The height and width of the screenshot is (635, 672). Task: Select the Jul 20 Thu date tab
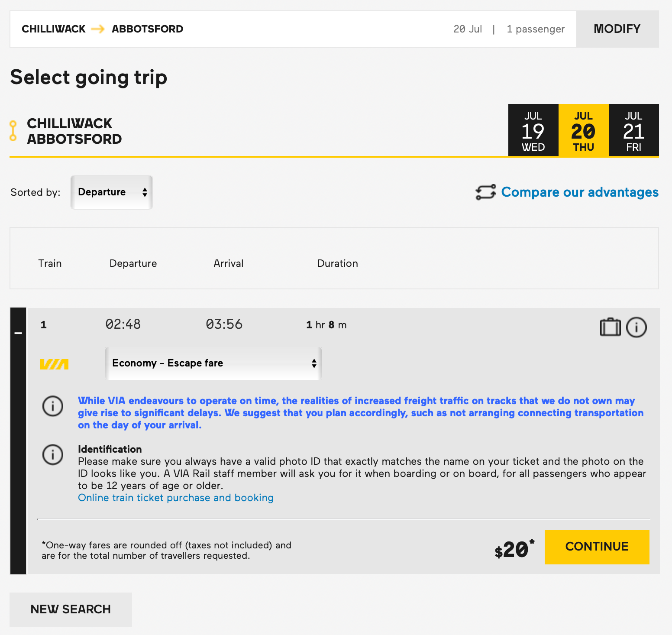click(583, 130)
